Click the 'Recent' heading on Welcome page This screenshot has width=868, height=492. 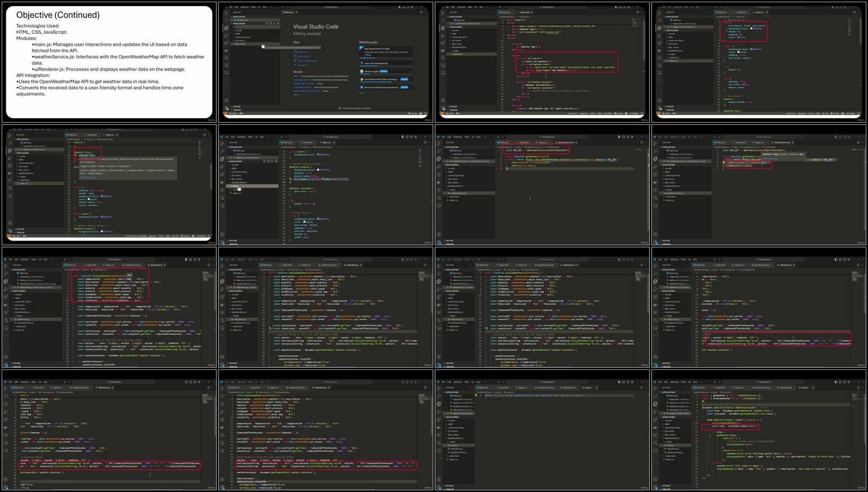pos(298,72)
